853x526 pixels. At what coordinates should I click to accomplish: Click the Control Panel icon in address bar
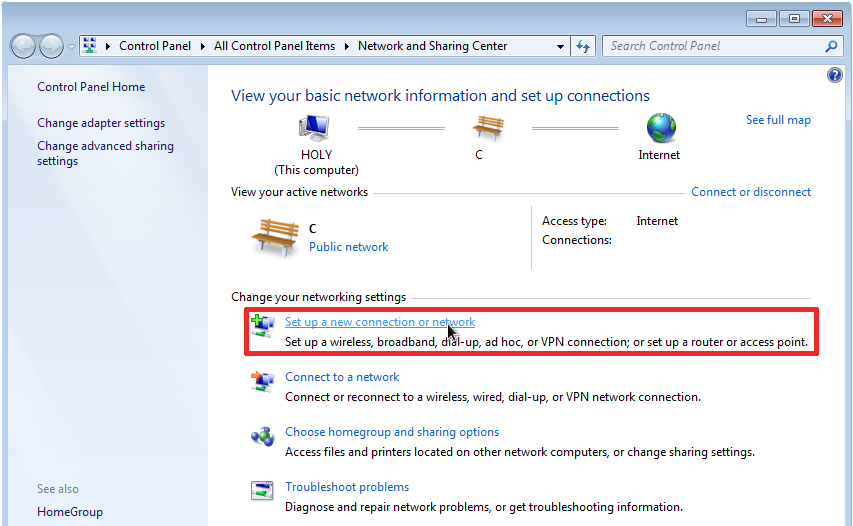click(90, 46)
